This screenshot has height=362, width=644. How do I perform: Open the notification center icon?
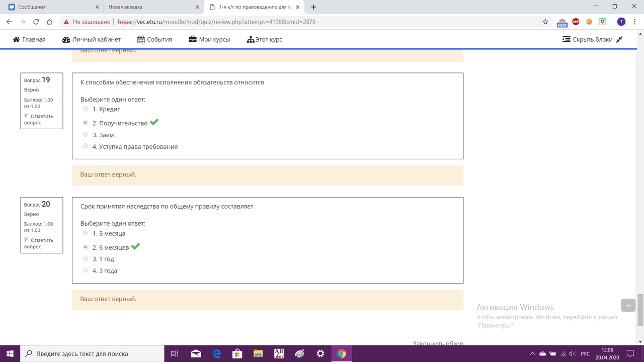click(x=631, y=353)
